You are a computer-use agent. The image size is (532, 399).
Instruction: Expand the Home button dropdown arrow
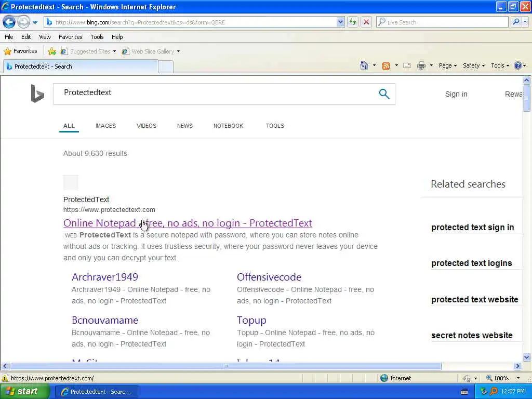click(374, 65)
